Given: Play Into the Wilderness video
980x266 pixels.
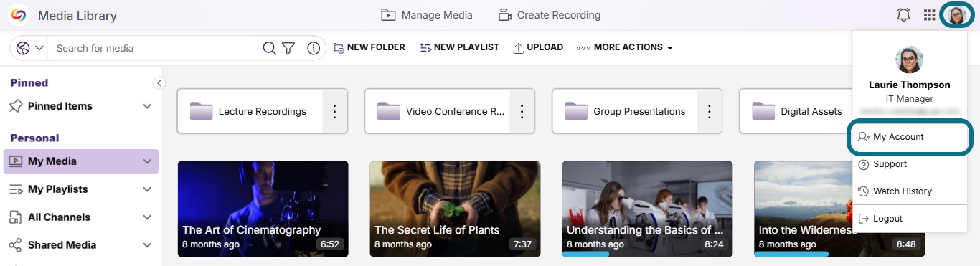Looking at the screenshot, I should point(803,209).
